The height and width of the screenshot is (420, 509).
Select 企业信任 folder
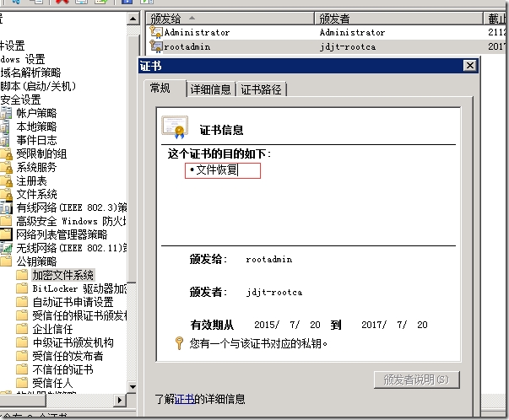click(52, 329)
